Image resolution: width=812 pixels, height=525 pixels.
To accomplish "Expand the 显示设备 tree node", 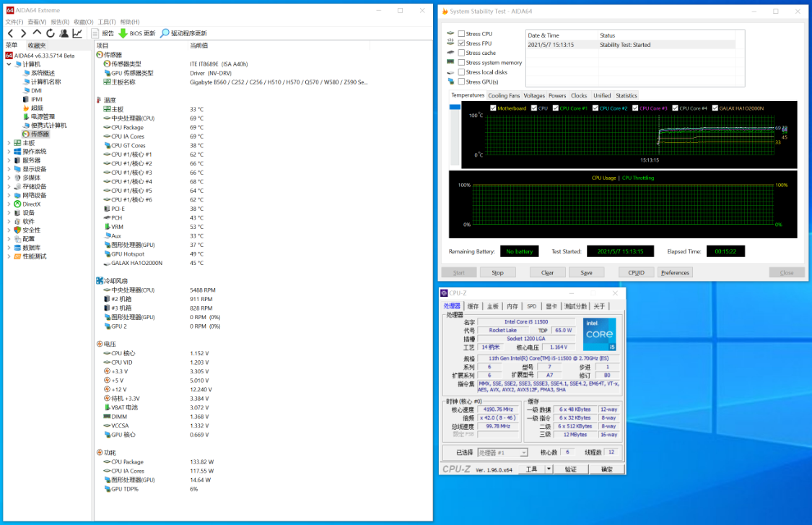I will [9, 169].
